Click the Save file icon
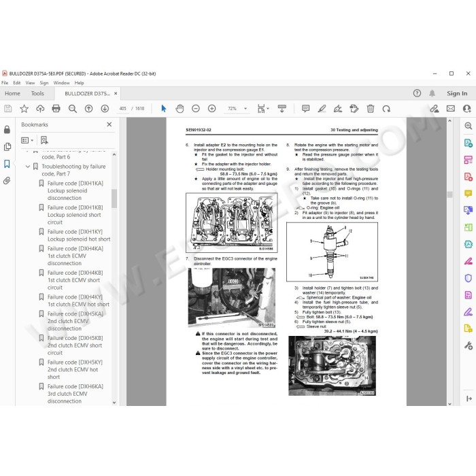The height and width of the screenshot is (476, 476). point(8,109)
